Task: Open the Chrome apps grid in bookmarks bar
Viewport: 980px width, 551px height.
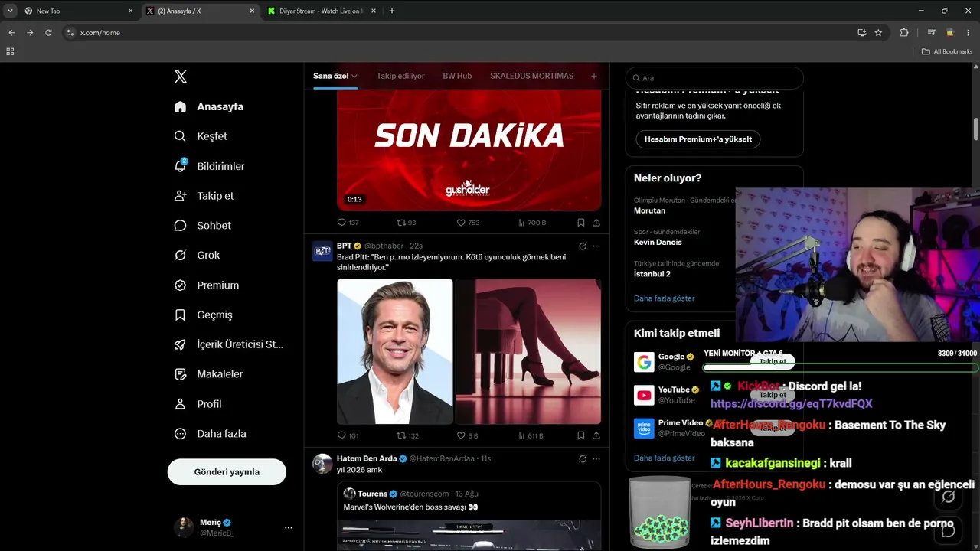Action: coord(10,51)
